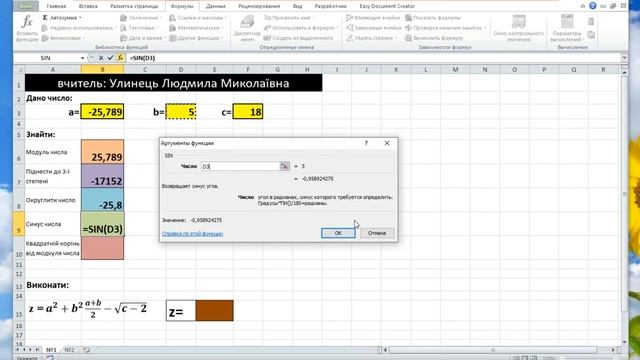This screenshot has width=640, height=360.
Task: Open the File backstage tab
Action: point(26,6)
